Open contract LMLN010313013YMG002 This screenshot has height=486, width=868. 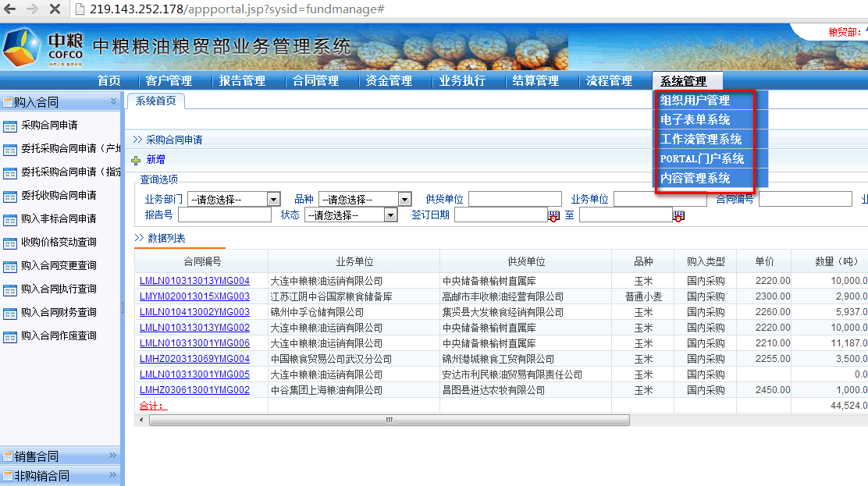(x=195, y=328)
